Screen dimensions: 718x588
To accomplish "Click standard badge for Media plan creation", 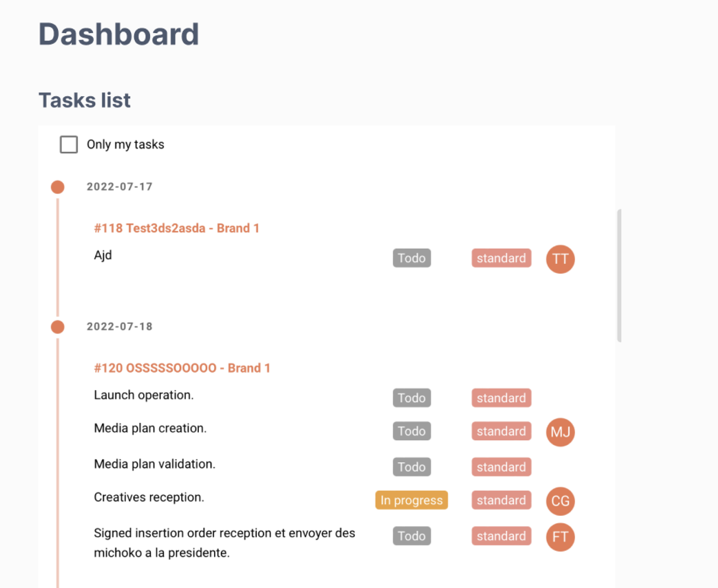I will click(x=501, y=431).
